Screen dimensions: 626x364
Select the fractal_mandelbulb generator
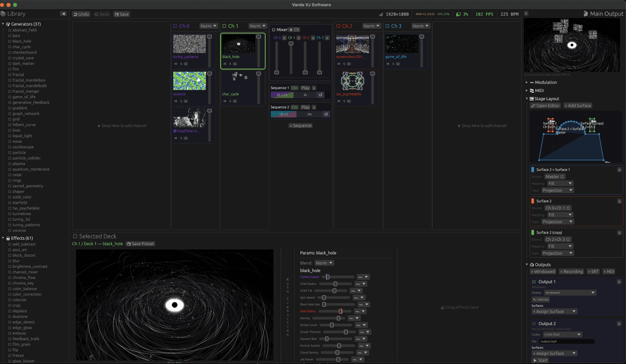[x=29, y=86]
